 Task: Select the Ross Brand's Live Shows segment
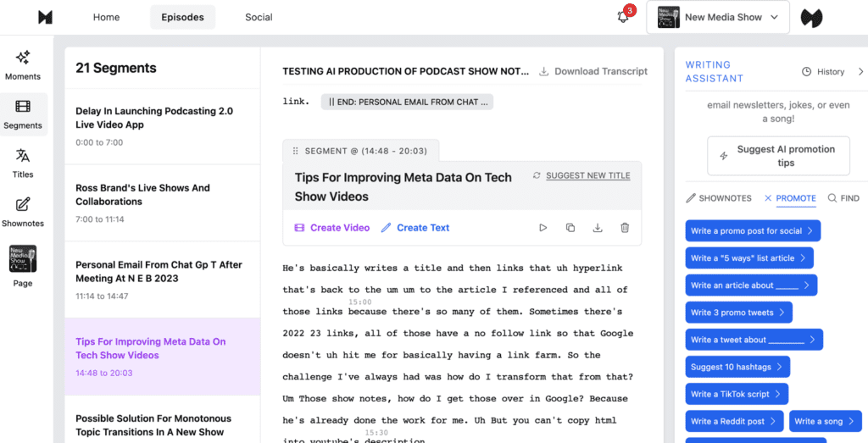[162, 203]
